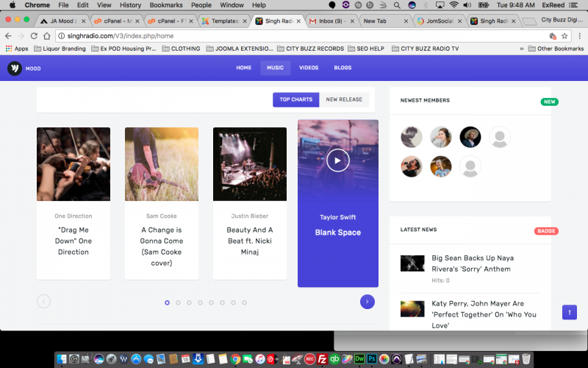Open CLOTHING bookmark folder
Screen dimensions: 588x368
coord(181,49)
